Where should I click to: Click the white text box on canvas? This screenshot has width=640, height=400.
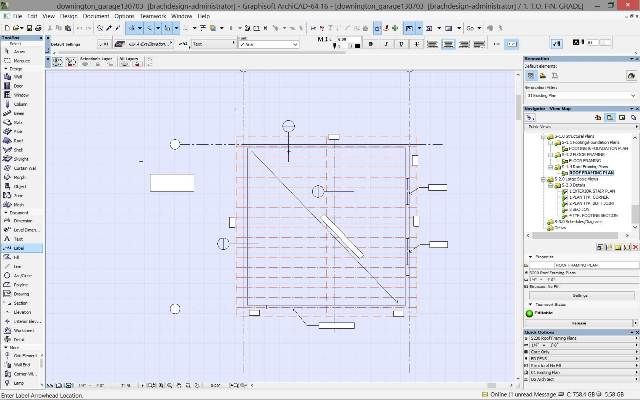pos(171,183)
